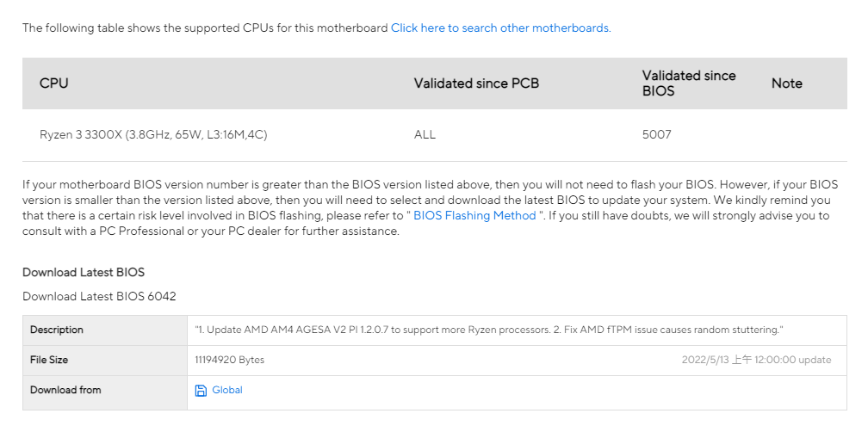
Task: Click the BIOS flashing risk notice paragraph
Action: pos(431,207)
